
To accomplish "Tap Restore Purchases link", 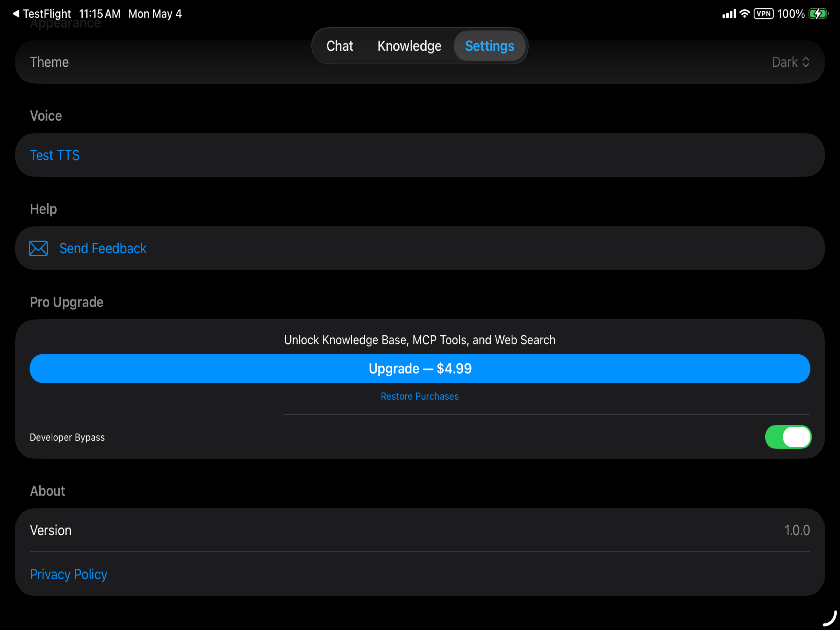I will click(x=420, y=396).
